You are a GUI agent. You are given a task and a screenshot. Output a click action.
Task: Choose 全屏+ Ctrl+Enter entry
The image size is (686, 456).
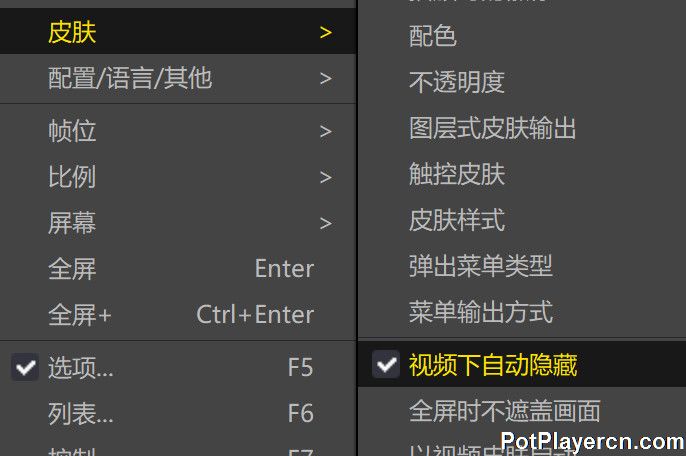click(178, 315)
